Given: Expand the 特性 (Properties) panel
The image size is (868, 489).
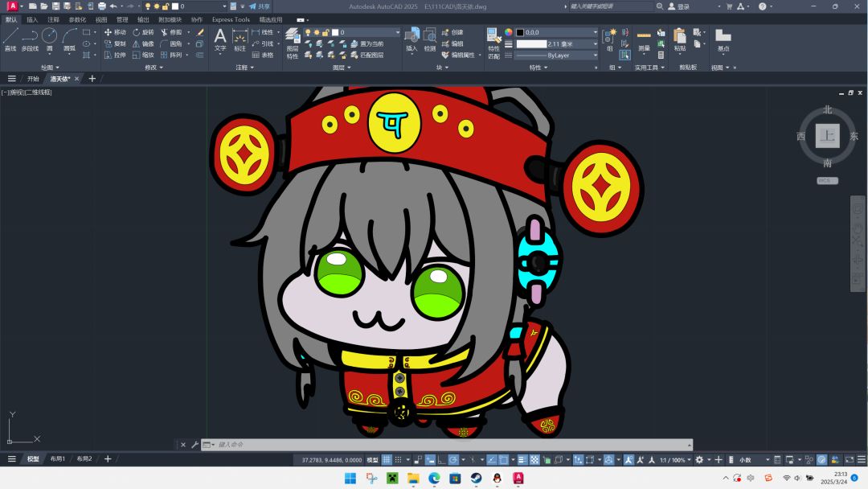Looking at the screenshot, I should click(x=538, y=68).
